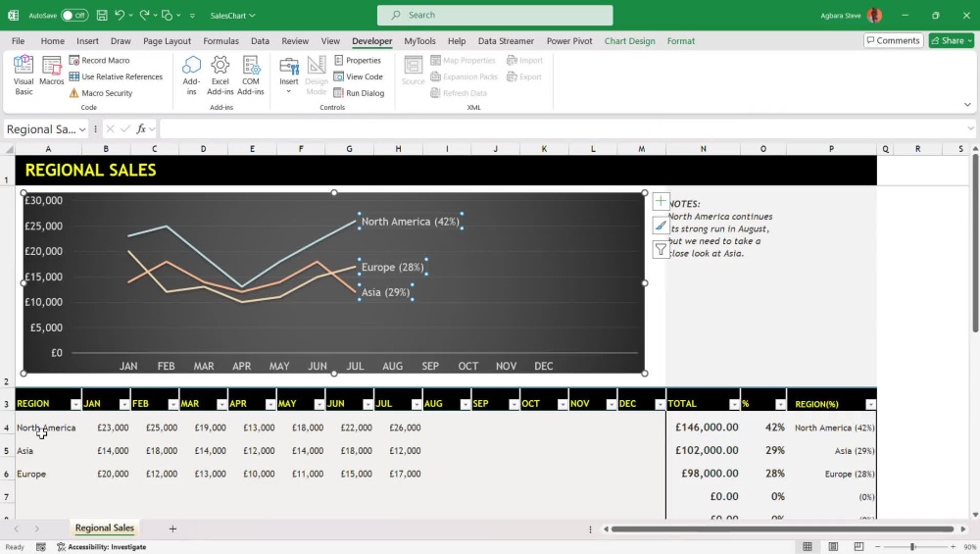Open the Agbara Steve account picture
The width and height of the screenshot is (980, 554).
click(x=874, y=15)
